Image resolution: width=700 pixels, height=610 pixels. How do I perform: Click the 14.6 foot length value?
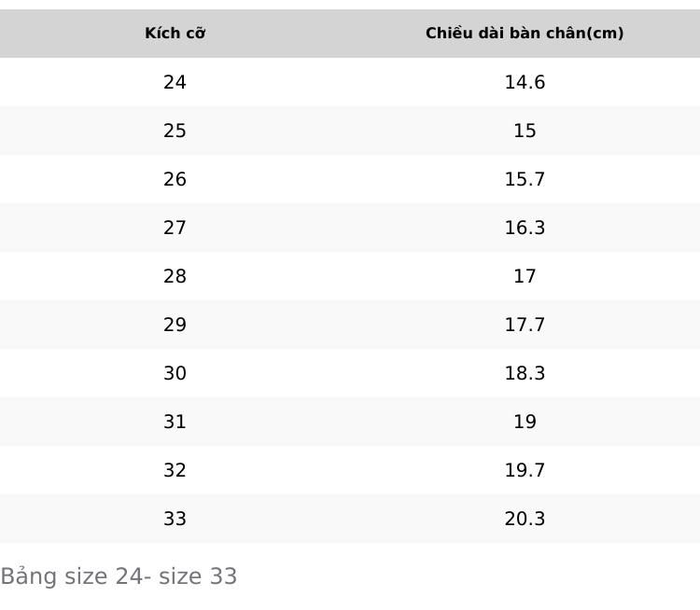[x=525, y=82]
